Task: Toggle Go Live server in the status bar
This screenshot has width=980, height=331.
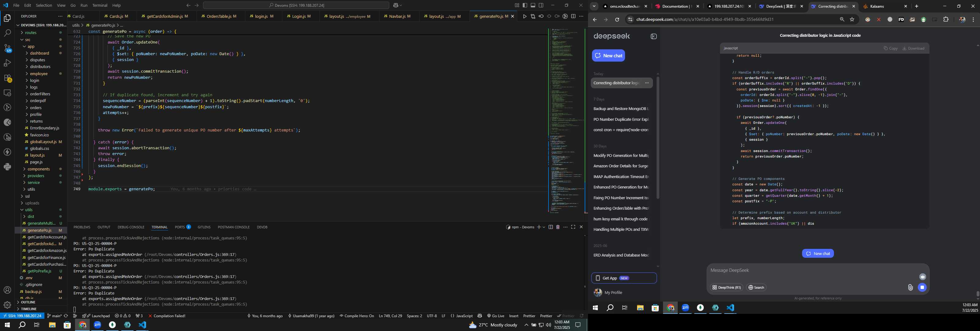Action: coord(496,316)
